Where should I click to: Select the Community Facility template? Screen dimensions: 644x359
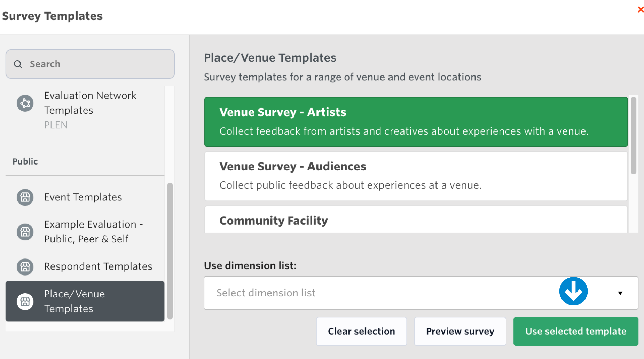416,220
